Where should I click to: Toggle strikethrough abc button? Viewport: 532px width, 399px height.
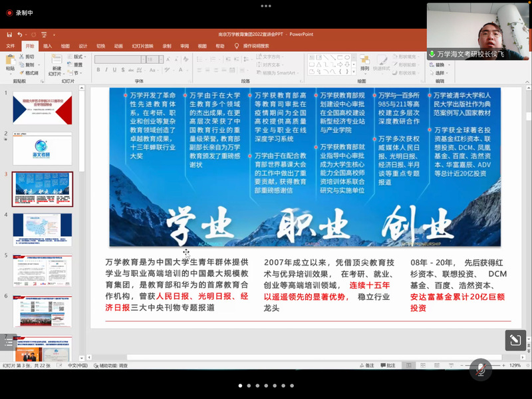131,70
